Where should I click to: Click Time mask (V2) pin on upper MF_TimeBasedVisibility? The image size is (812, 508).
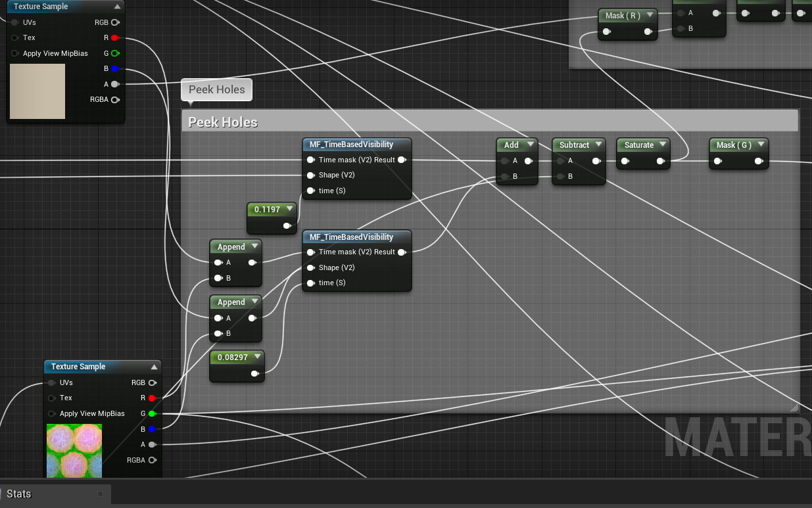[310, 160]
